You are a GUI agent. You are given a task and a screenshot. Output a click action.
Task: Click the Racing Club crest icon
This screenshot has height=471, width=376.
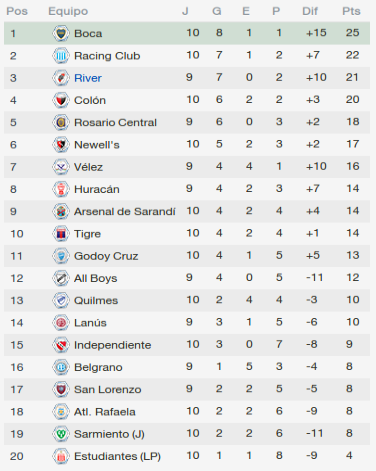click(x=61, y=56)
